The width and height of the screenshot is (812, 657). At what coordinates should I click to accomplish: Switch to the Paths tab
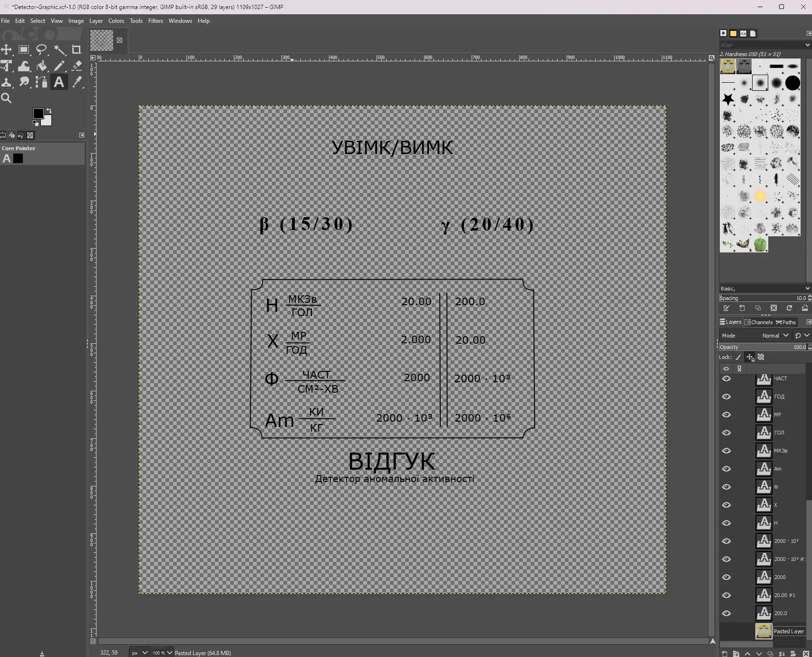[786, 322]
